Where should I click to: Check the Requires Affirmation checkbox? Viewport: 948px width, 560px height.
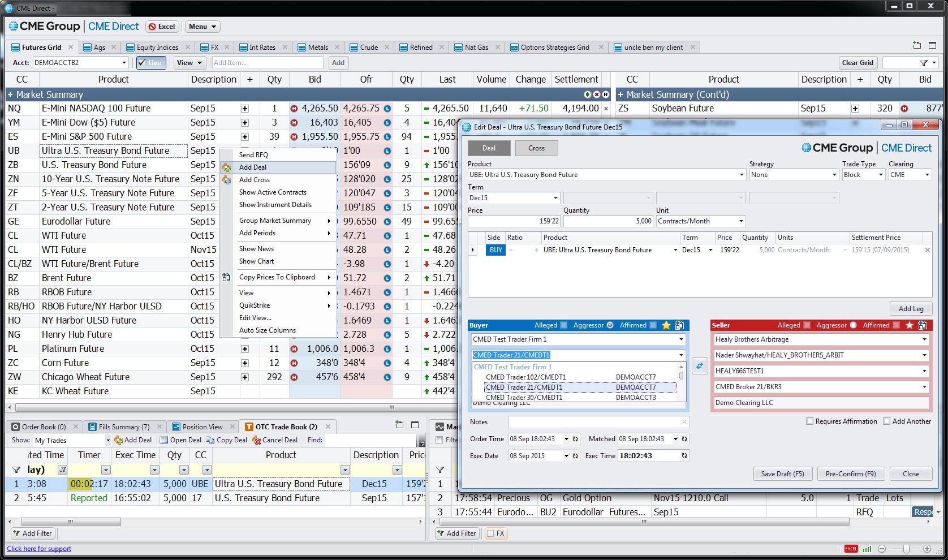pos(809,421)
